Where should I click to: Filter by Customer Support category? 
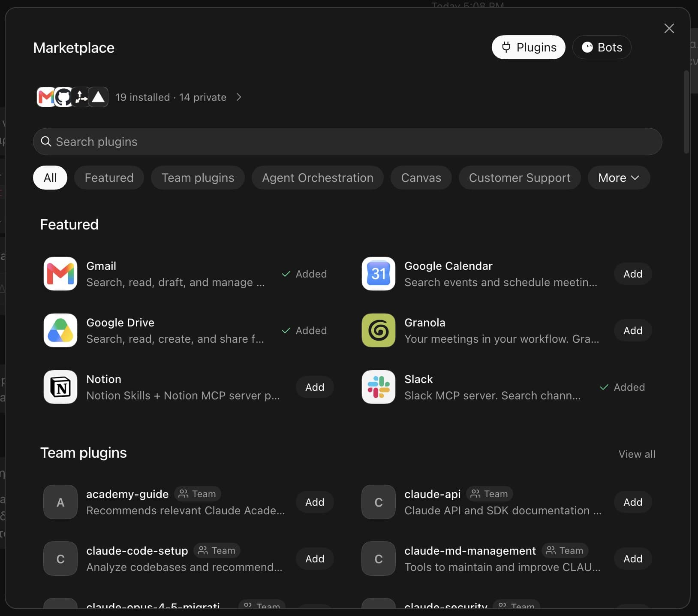520,178
